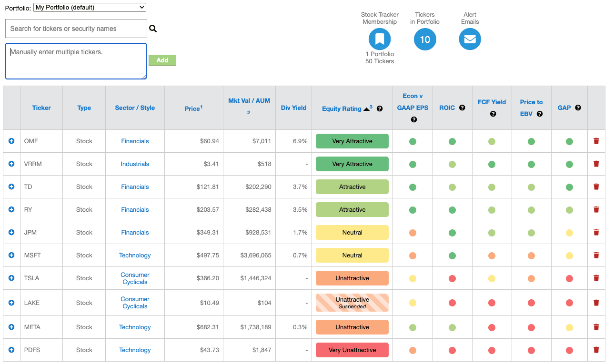The width and height of the screenshot is (614, 364).
Task: Open Financials sector link for RY
Action: pyautogui.click(x=135, y=209)
